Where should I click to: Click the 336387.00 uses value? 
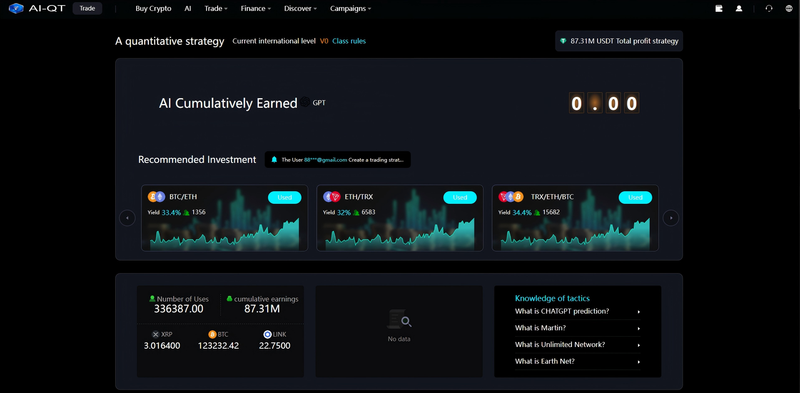click(x=179, y=309)
